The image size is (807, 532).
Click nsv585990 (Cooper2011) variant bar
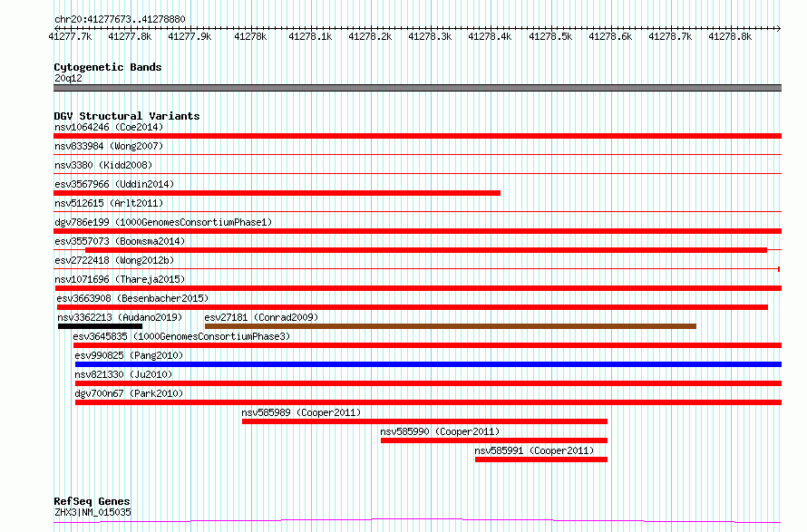click(x=494, y=440)
